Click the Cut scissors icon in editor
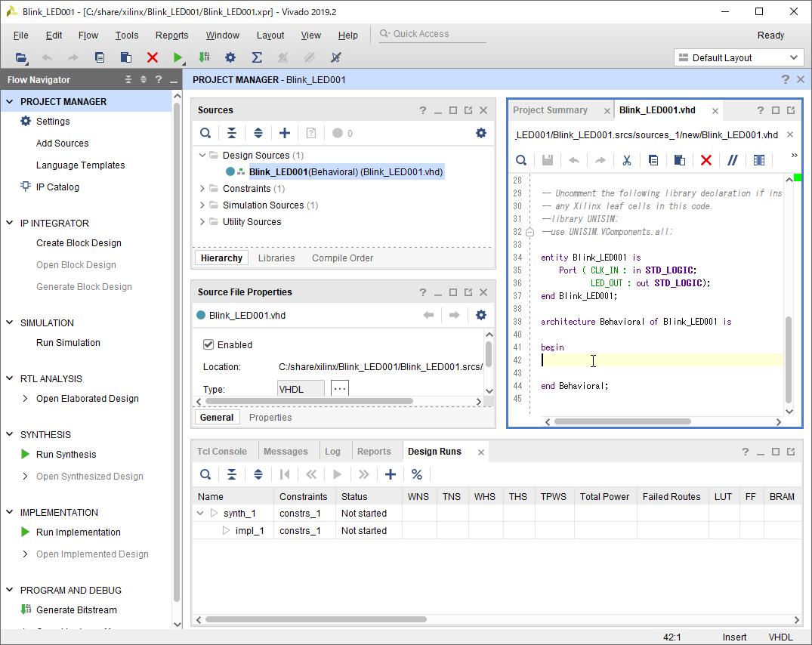The width and height of the screenshot is (812, 645). click(627, 160)
